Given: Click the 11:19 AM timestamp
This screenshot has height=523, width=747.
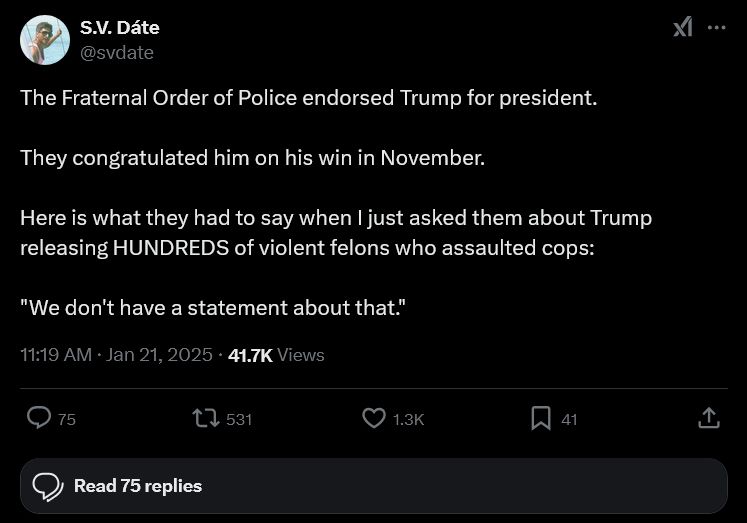Looking at the screenshot, I should coord(56,355).
